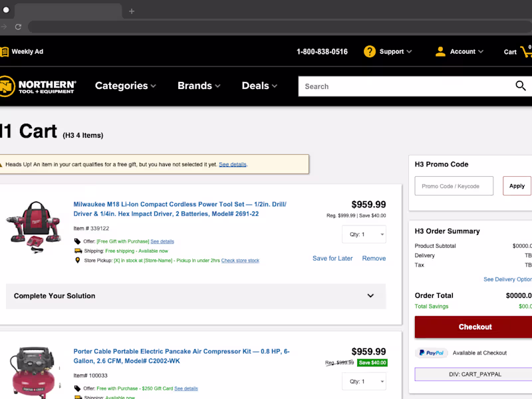Click See details in free gift alert
The width and height of the screenshot is (532, 399).
233,164
